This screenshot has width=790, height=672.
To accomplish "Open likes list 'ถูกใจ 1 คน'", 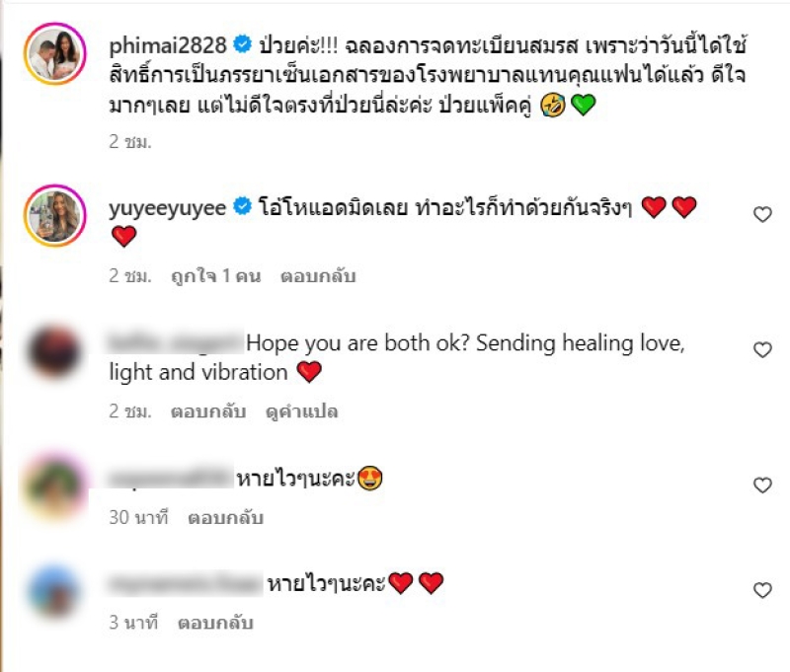I will click(x=215, y=276).
